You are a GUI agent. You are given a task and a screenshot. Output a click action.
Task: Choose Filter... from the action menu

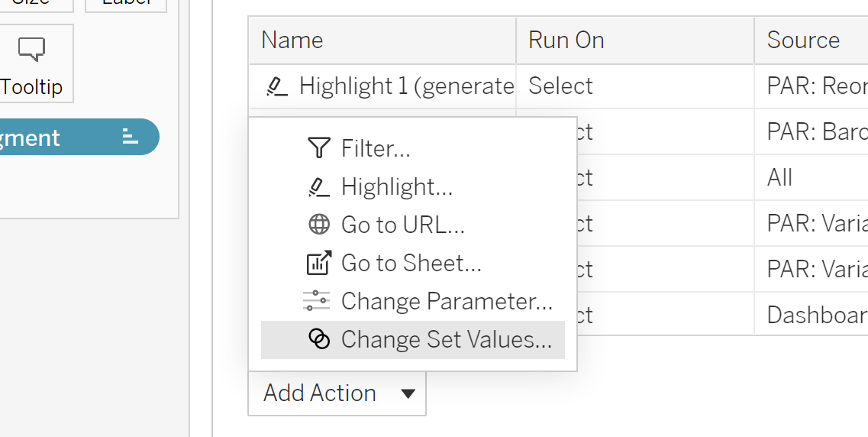[376, 148]
